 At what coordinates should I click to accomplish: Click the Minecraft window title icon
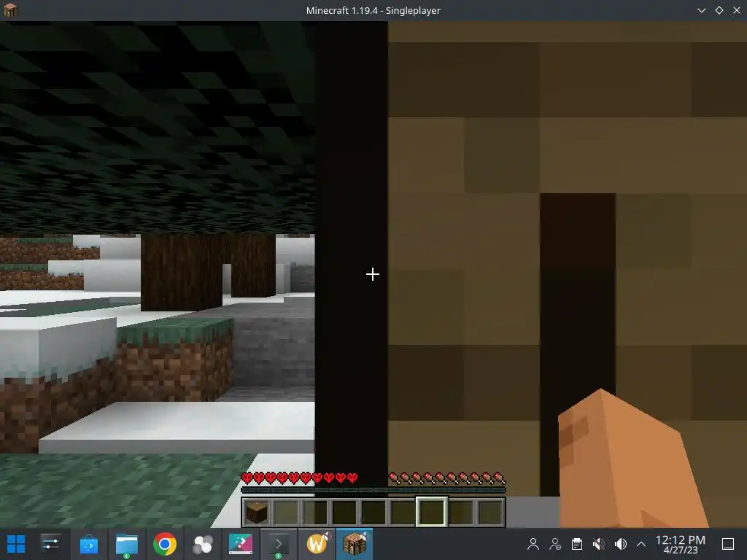10,10
